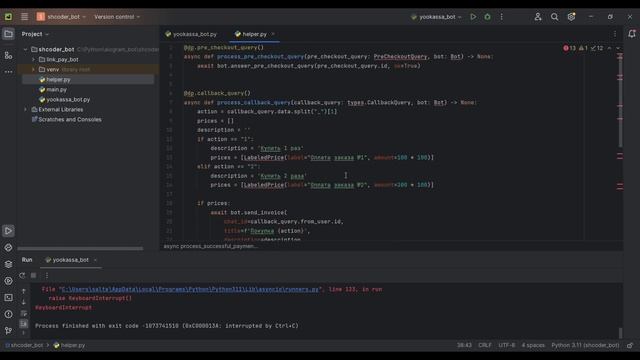Open the Version control dropdown
The image size is (640, 360).
(x=117, y=17)
